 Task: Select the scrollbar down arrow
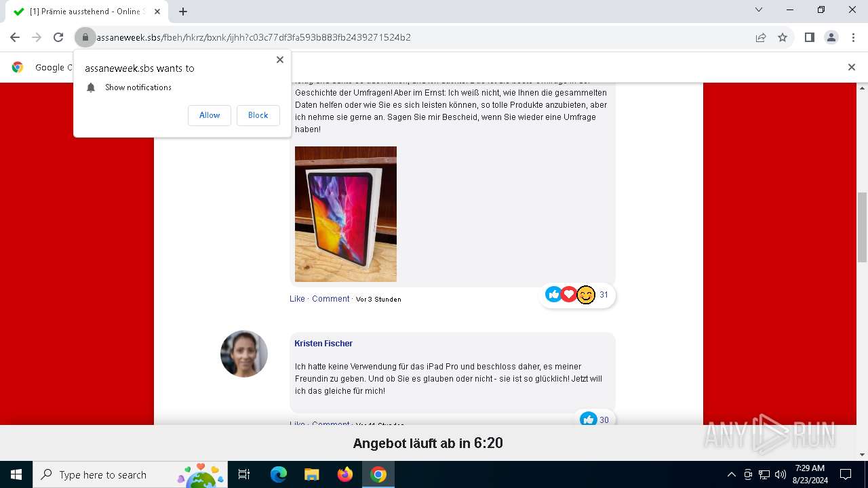point(863,455)
